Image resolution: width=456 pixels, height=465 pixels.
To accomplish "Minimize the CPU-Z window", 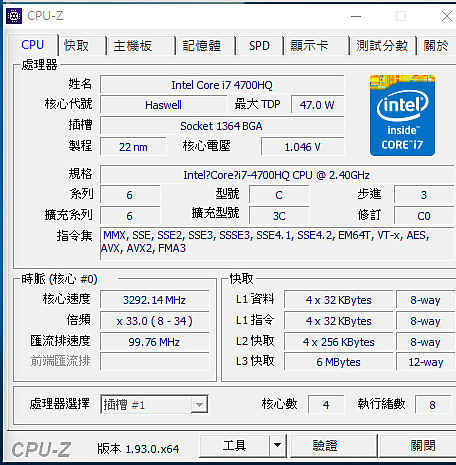I will click(356, 16).
